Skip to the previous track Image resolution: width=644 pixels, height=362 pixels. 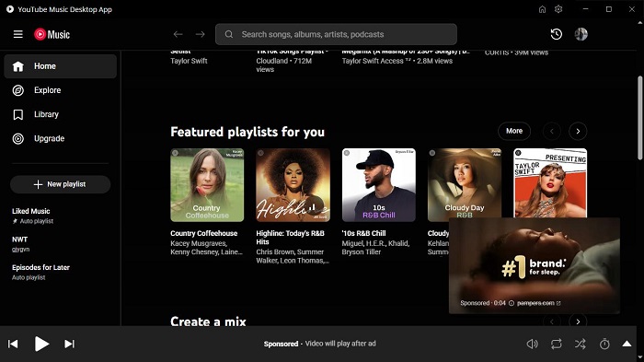click(13, 344)
